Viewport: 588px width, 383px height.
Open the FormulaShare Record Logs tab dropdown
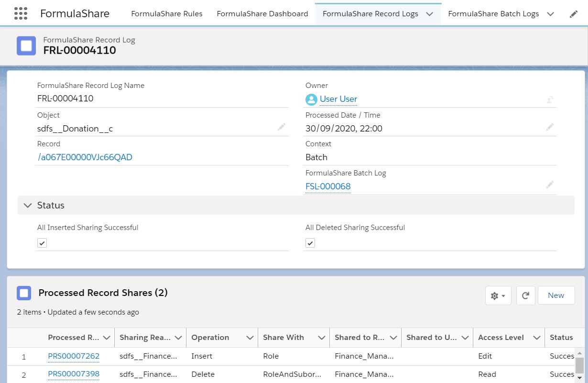click(x=429, y=14)
